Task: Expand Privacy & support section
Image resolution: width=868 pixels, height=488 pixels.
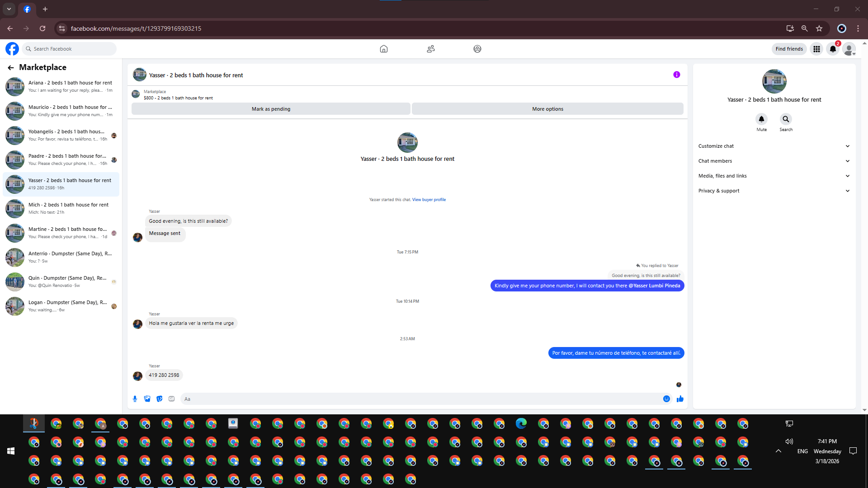Action: [774, 191]
